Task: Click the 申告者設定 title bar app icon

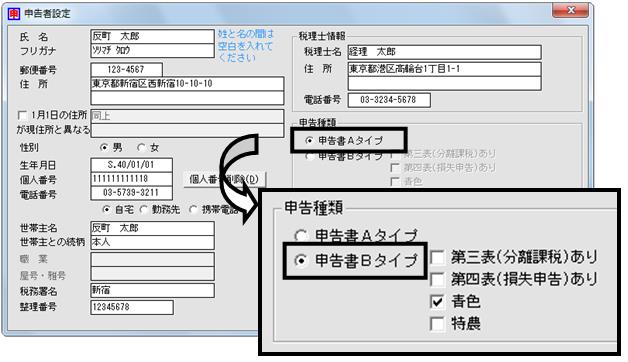Action: [x=14, y=14]
